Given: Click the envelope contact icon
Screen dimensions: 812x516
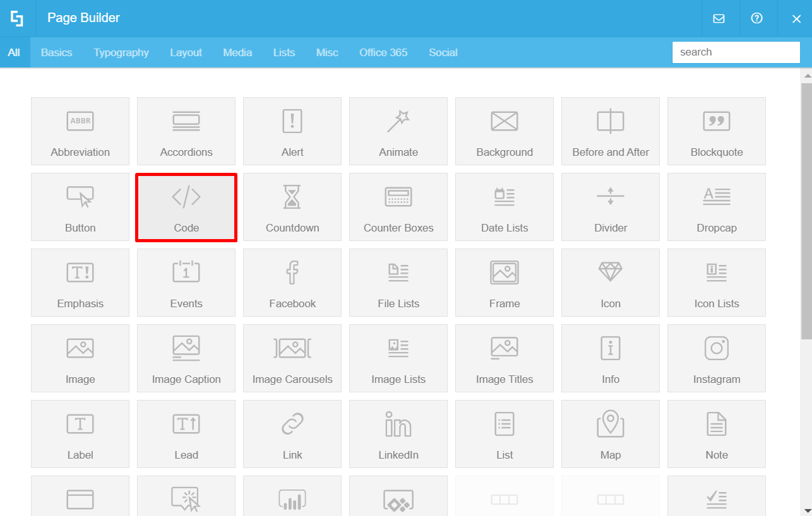Looking at the screenshot, I should [x=719, y=18].
